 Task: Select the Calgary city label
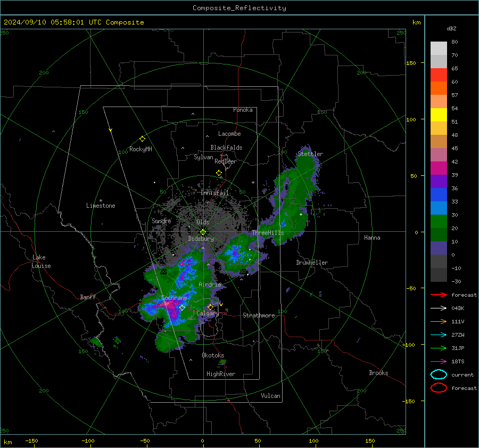pos(208,313)
